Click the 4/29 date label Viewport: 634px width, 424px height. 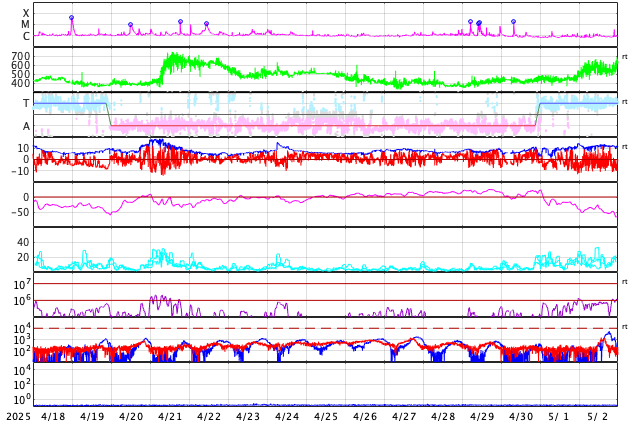coord(482,417)
